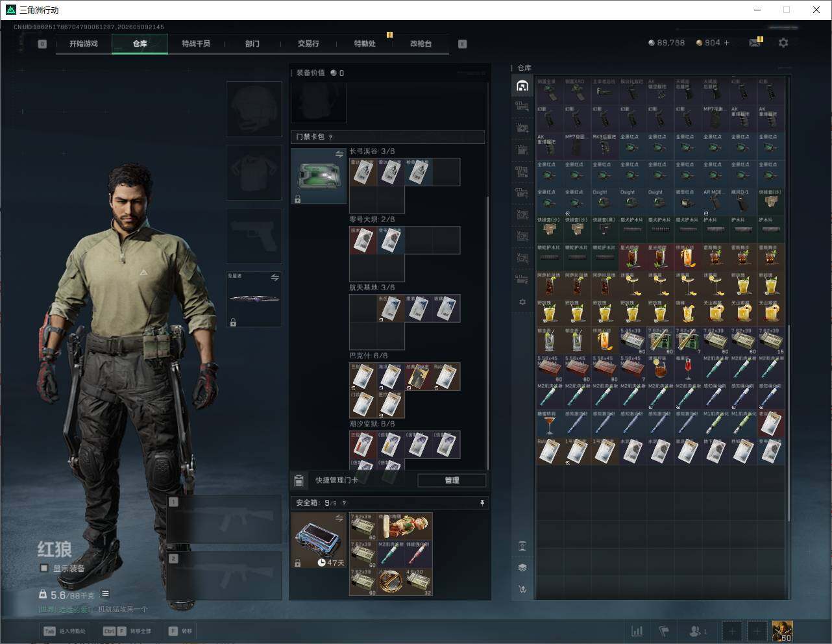Screen dimensions: 832x644
Task: Click the flag icon in bottom bar
Action: [664, 631]
